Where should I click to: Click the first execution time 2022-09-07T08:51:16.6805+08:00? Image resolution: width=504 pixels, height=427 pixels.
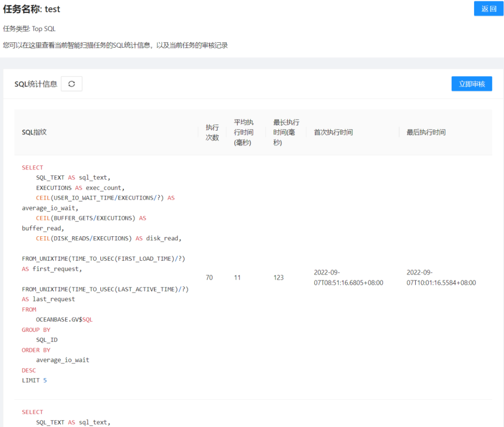[349, 277]
